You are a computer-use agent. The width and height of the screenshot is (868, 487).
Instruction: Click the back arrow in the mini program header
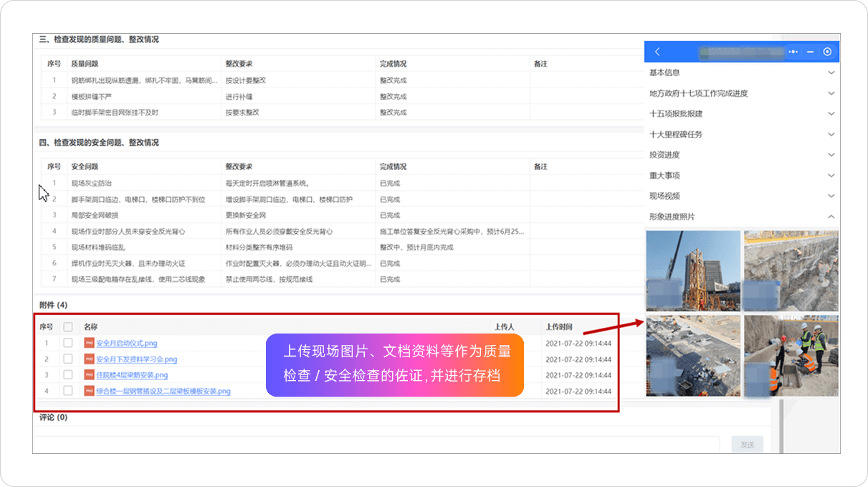coord(657,52)
